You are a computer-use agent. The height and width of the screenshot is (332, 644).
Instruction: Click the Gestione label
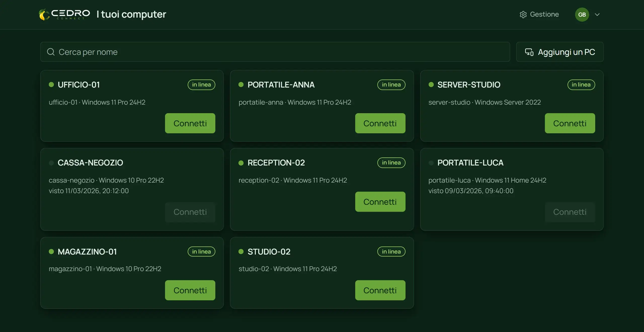tap(544, 14)
